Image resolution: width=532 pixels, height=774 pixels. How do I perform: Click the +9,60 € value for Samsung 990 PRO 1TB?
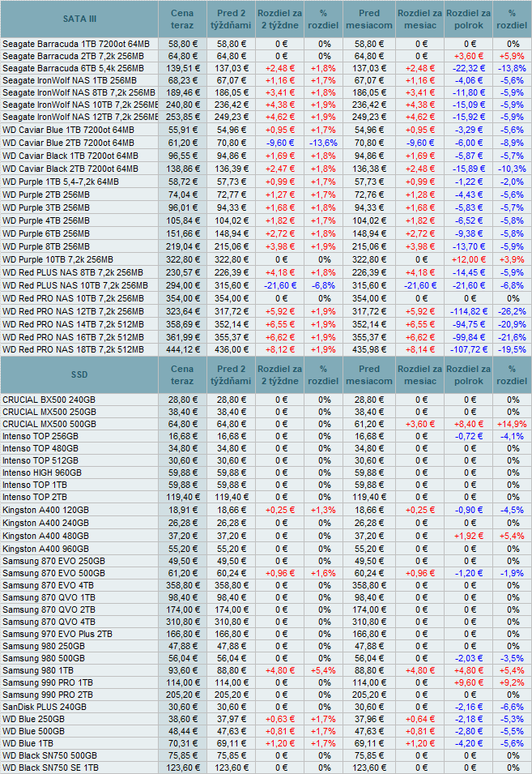point(468,682)
